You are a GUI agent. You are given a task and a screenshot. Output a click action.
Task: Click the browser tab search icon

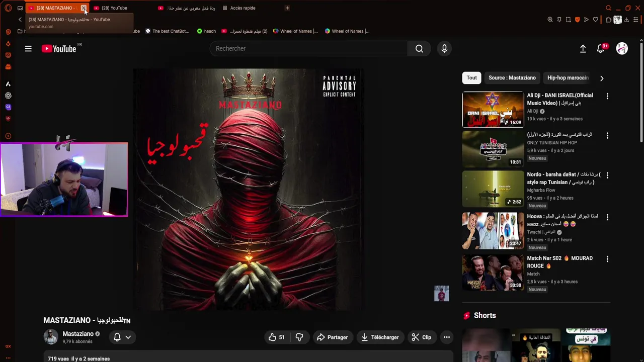coord(608,8)
